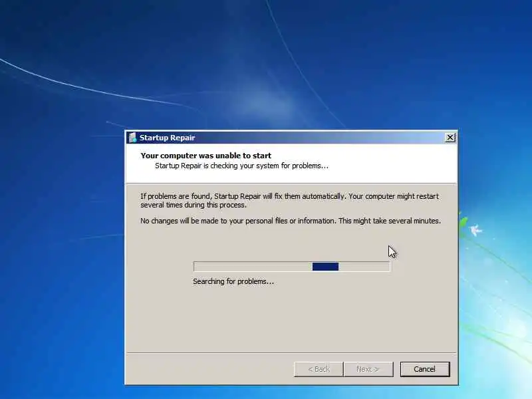This screenshot has height=399, width=532.
Task: Cancel the Startup Repair process
Action: tap(425, 369)
